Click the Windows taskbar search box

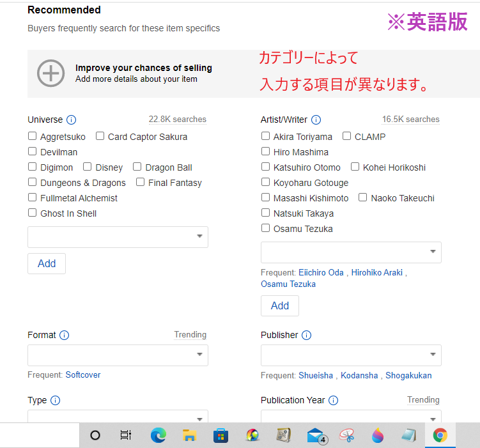40,435
